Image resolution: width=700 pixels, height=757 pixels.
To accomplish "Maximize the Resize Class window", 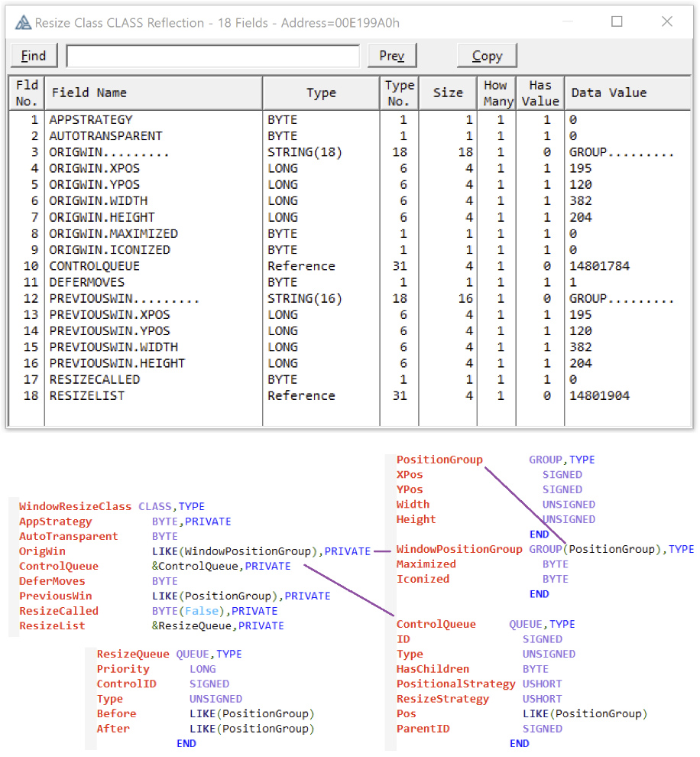I will tap(617, 22).
